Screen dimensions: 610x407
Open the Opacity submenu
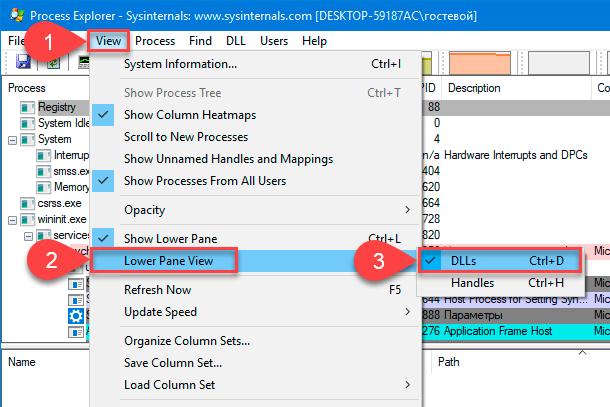[256, 210]
